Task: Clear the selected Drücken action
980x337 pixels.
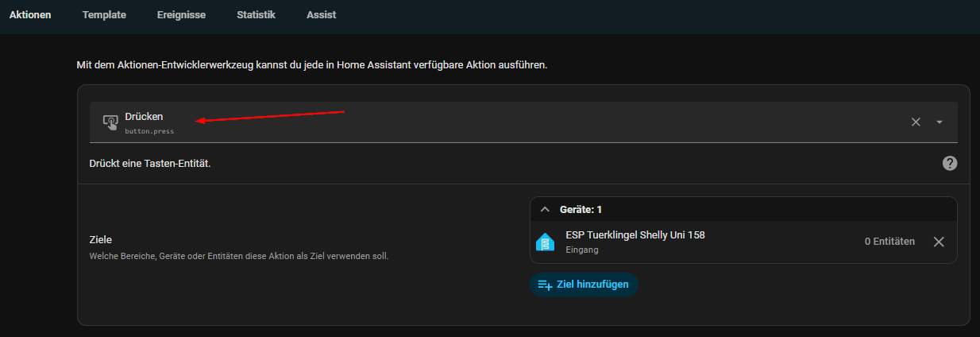Action: tap(916, 122)
